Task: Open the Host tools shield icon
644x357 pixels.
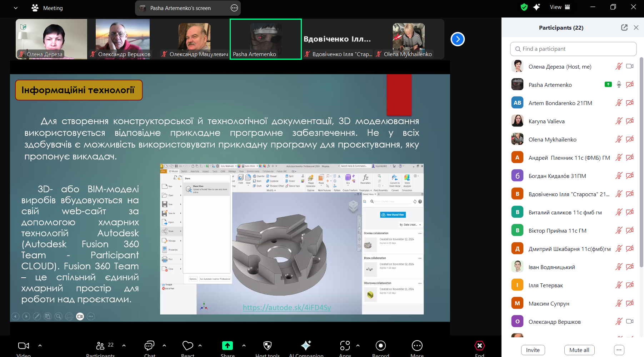Action: tap(267, 346)
